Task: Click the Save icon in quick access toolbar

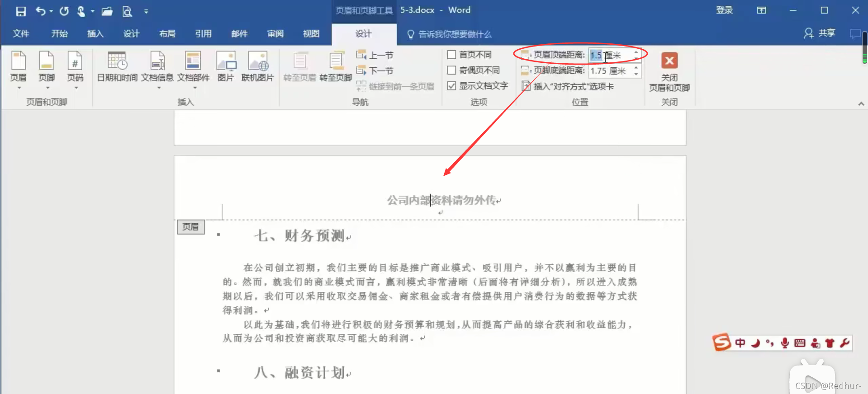Action: [21, 11]
